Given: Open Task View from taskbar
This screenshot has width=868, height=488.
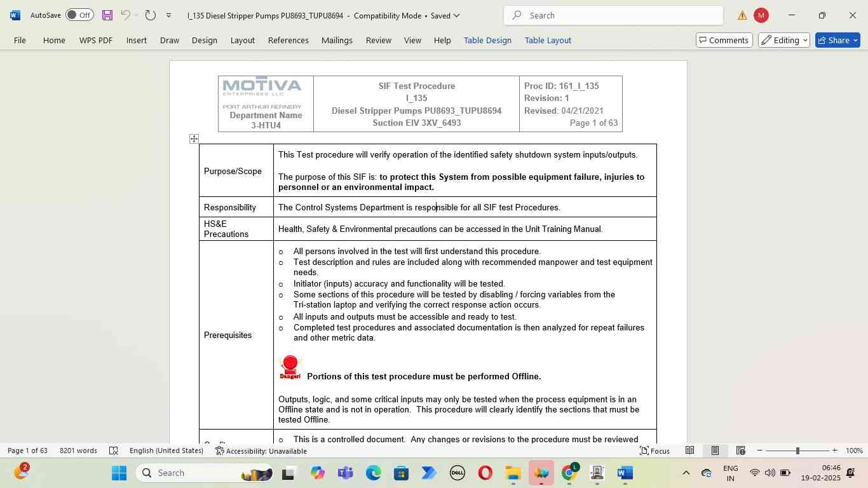Looking at the screenshot, I should [x=288, y=473].
